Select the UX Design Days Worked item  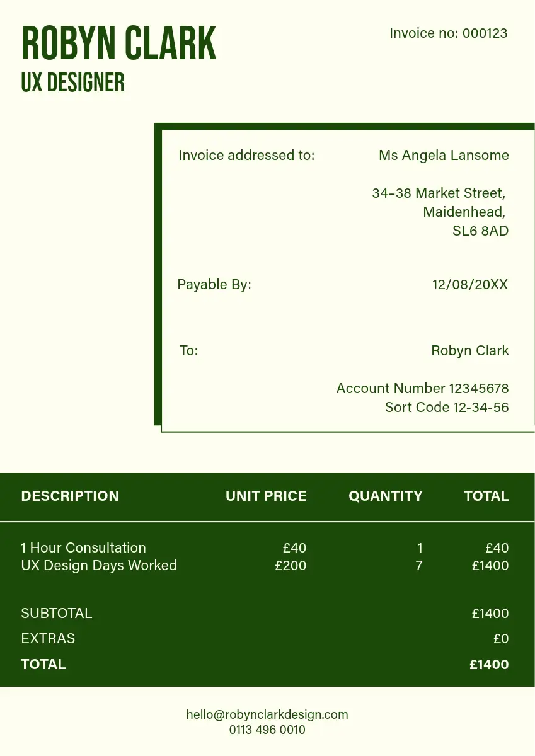click(99, 565)
